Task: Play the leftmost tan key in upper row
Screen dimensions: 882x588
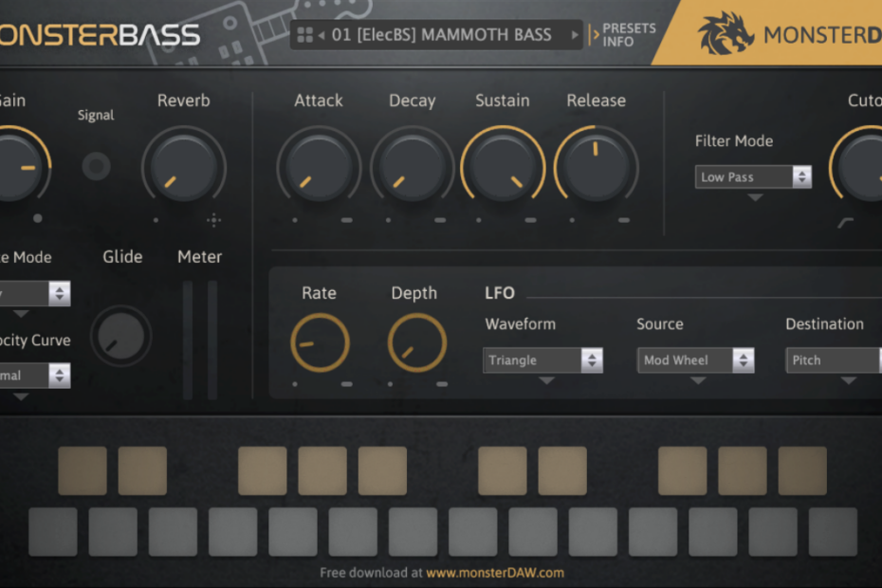Action: pyautogui.click(x=83, y=471)
